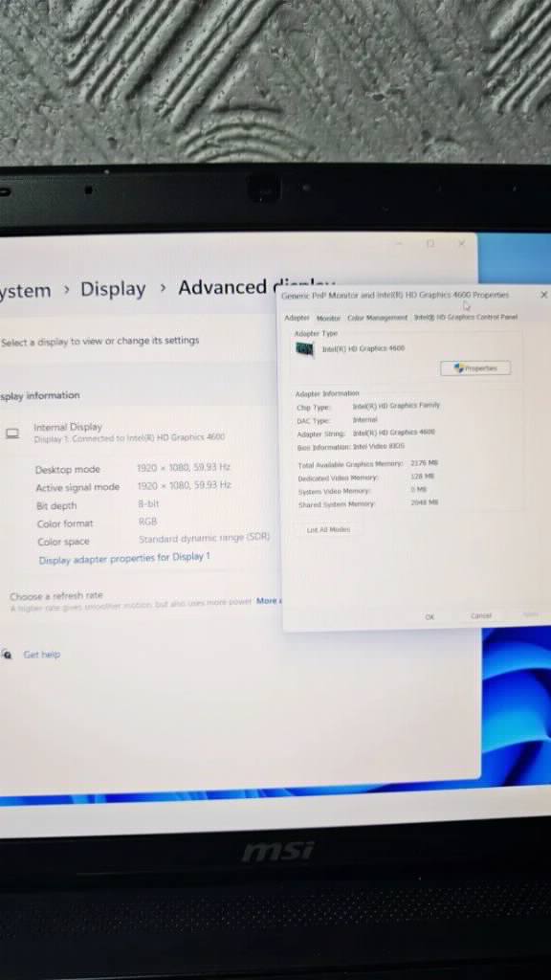Image resolution: width=551 pixels, height=980 pixels.
Task: Click the Dedicated Video Memory value 128 MB
Action: click(x=423, y=477)
